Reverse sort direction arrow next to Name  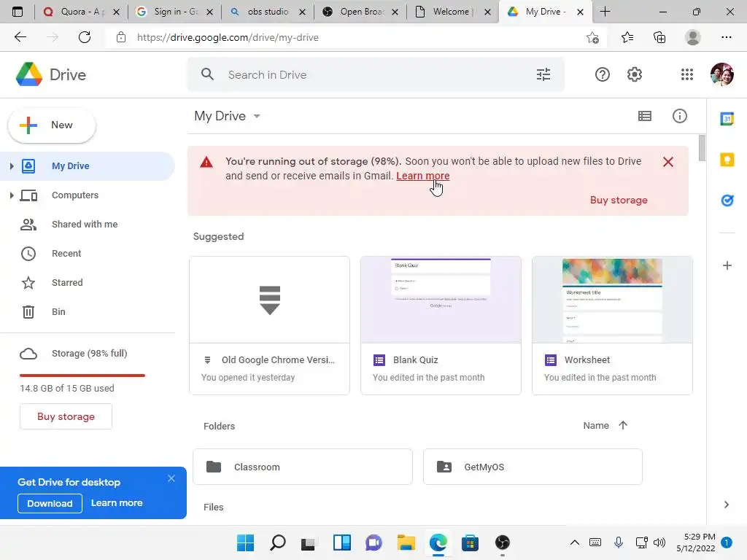pyautogui.click(x=623, y=425)
